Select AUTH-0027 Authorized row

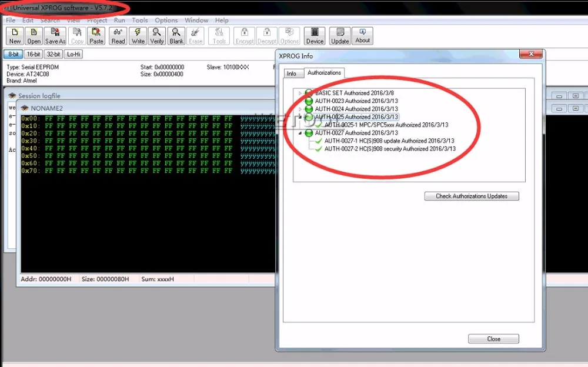tap(356, 133)
